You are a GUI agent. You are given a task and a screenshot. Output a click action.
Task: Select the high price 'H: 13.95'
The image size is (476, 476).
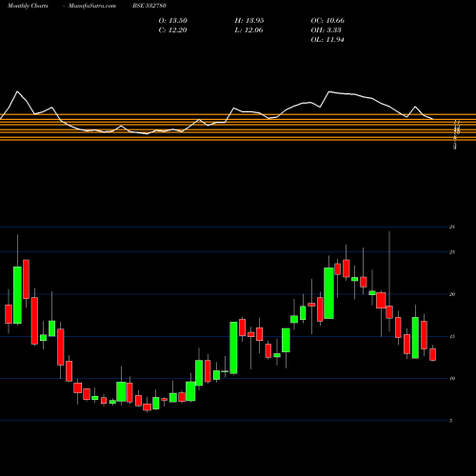coord(249,21)
